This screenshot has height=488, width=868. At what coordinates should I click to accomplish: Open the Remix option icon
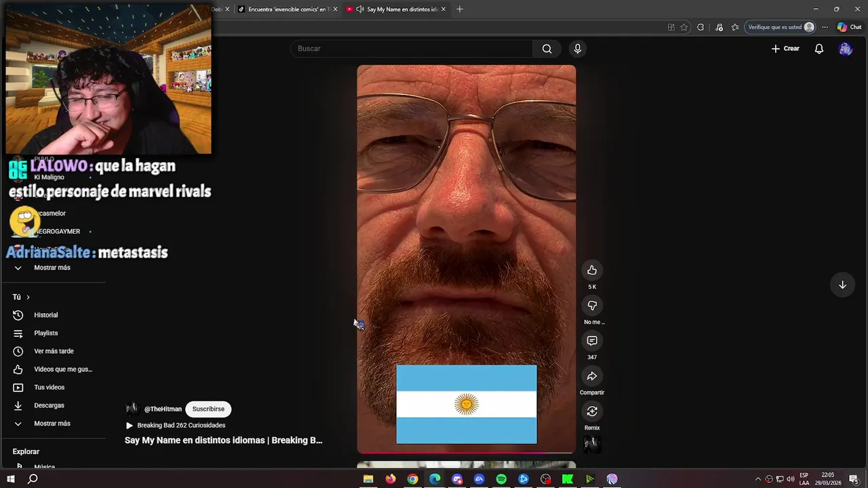pos(592,411)
